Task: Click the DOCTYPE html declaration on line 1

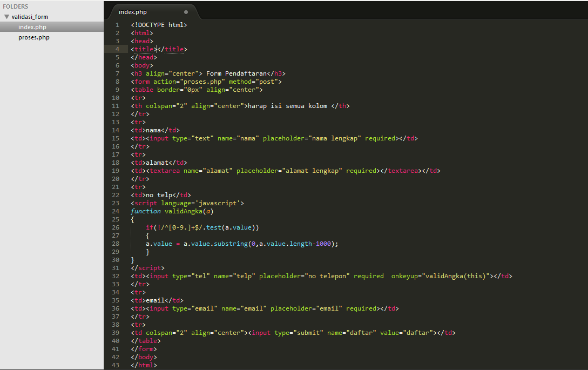Action: click(159, 24)
